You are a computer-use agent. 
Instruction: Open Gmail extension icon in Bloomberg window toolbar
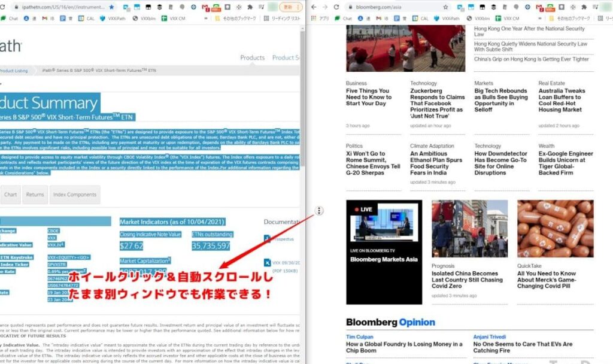[539, 7]
